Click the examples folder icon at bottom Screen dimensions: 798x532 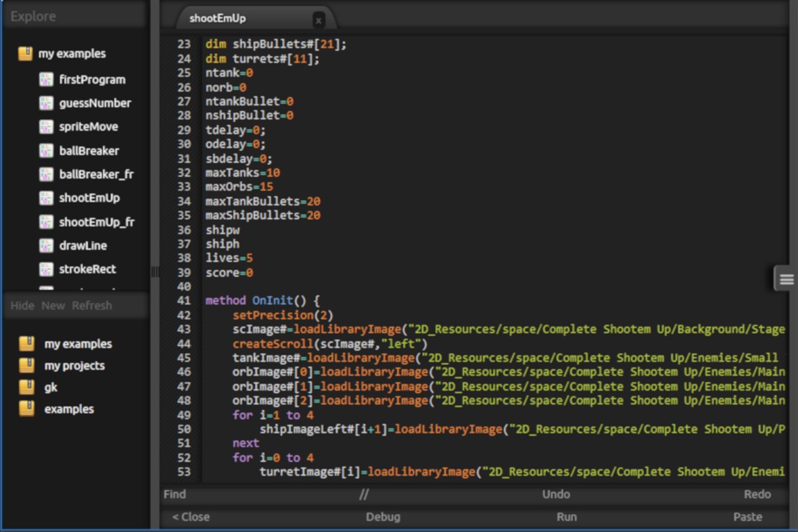point(27,409)
